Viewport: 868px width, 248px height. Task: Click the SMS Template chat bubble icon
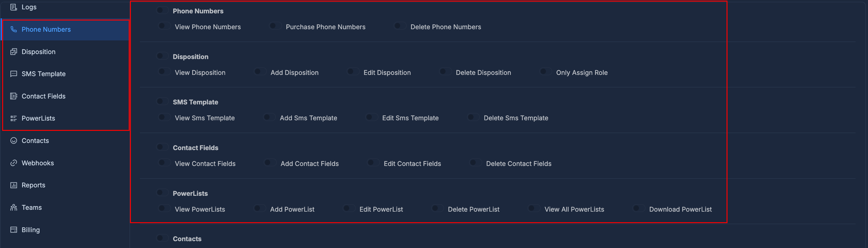click(x=13, y=74)
